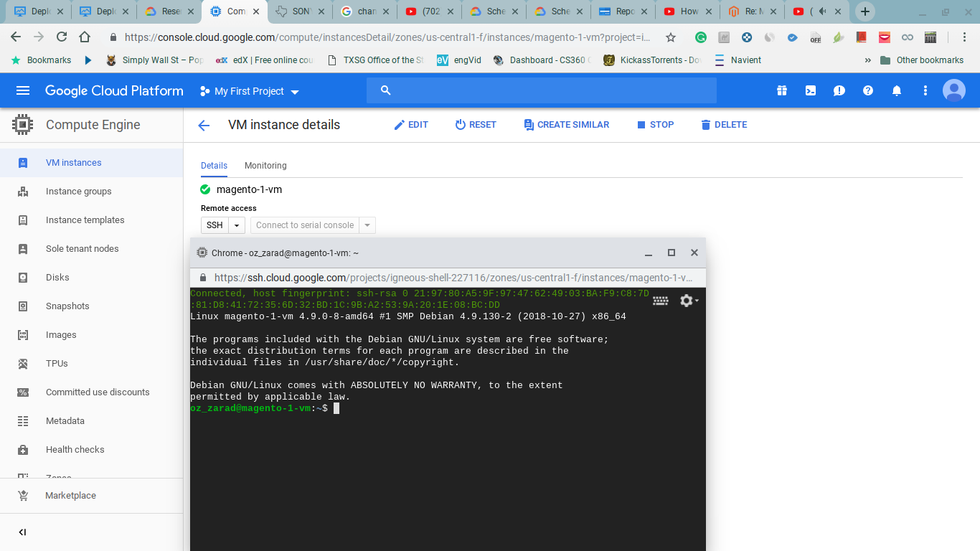Image resolution: width=980 pixels, height=551 pixels.
Task: Click the help question mark icon
Action: [867, 90]
